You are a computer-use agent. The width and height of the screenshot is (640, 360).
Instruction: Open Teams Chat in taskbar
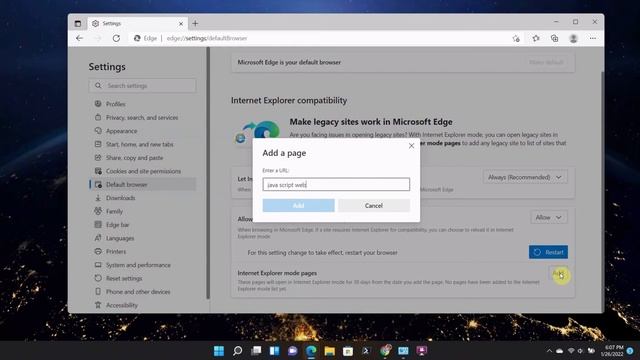[293, 351]
